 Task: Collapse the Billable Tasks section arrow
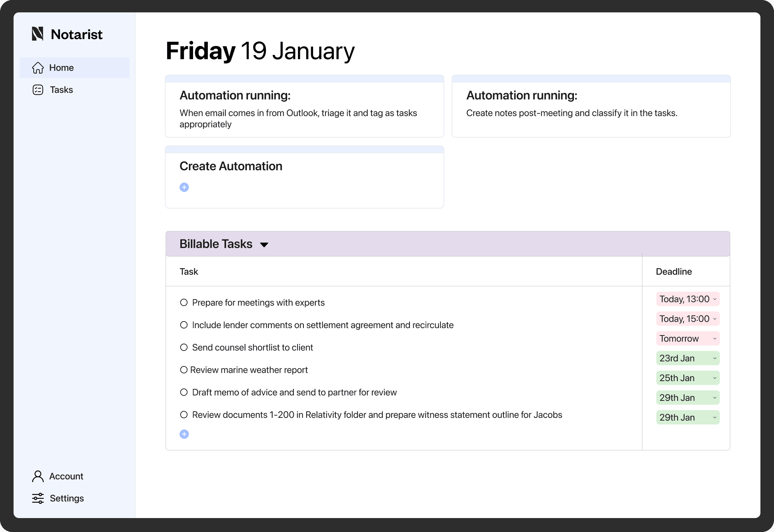264,245
